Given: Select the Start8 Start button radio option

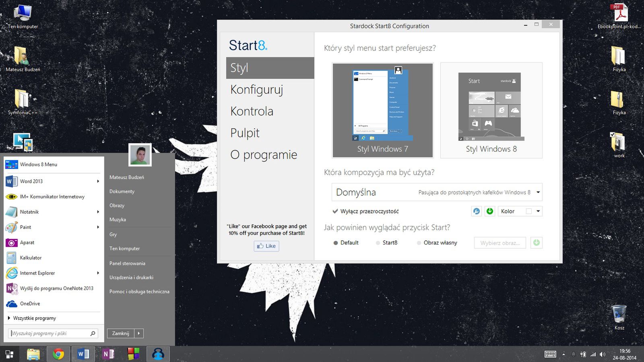Looking at the screenshot, I should [x=378, y=243].
